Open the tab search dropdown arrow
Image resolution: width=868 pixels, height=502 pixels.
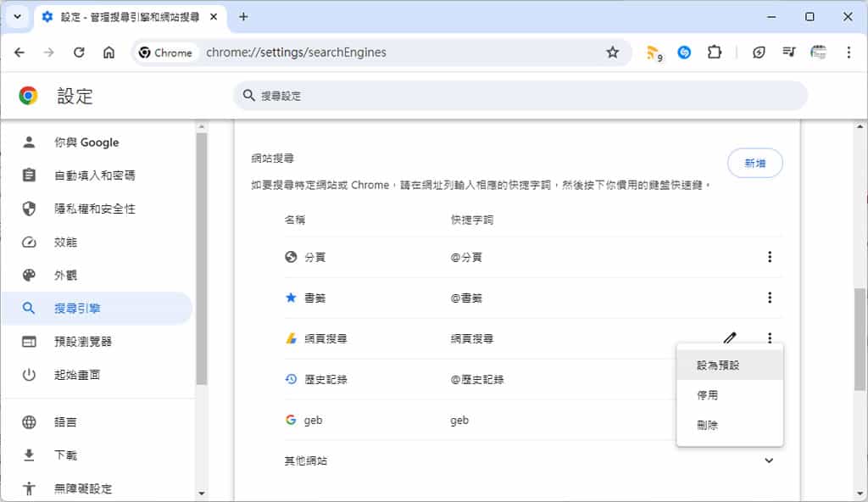[x=17, y=17]
